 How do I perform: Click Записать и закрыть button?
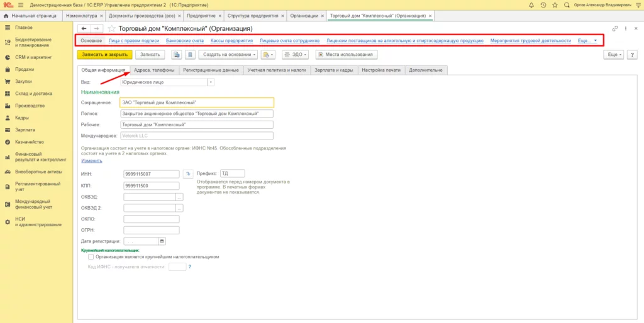pos(105,55)
